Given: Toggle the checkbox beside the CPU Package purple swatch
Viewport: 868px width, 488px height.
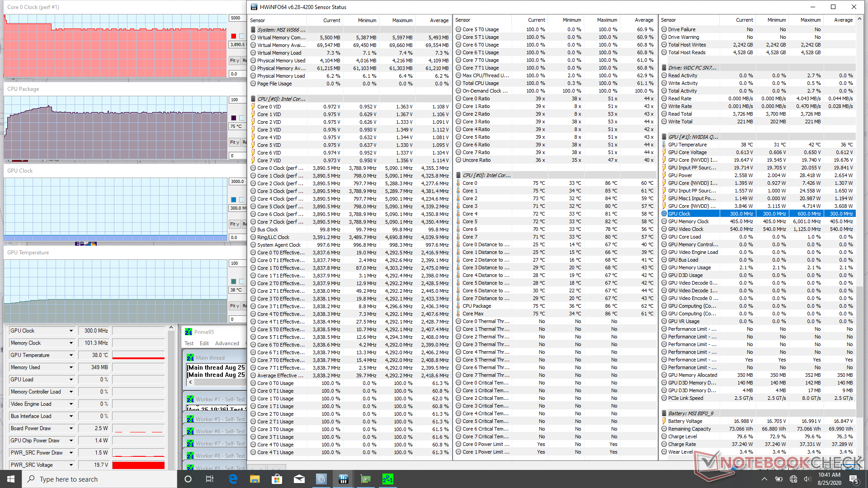Looking at the screenshot, I should (242, 118).
